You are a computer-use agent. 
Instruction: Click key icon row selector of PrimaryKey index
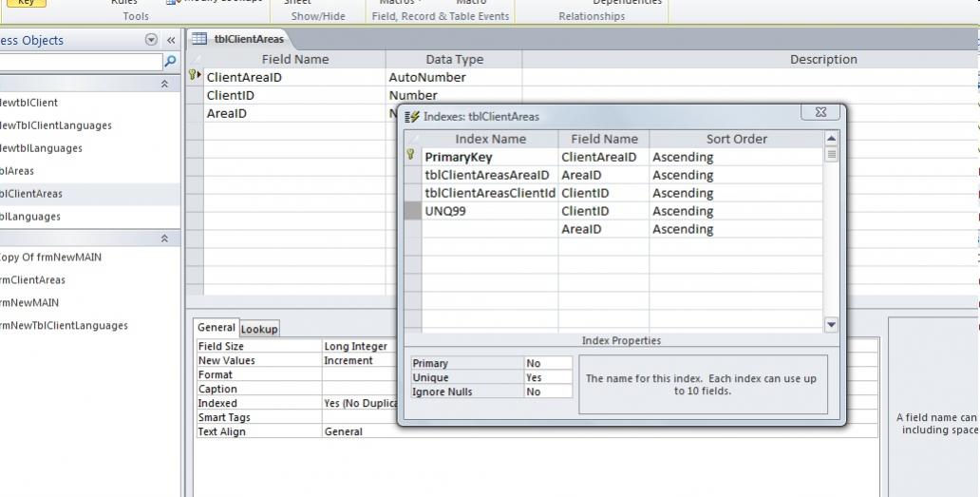pyautogui.click(x=411, y=155)
